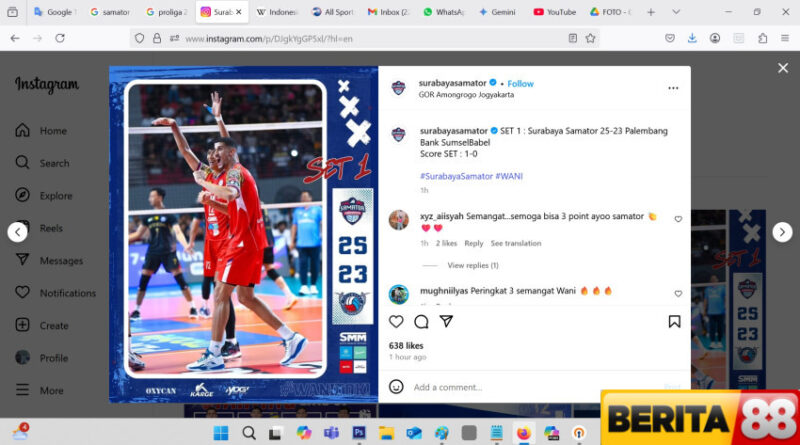Open Photoshop from the taskbar

click(x=359, y=433)
